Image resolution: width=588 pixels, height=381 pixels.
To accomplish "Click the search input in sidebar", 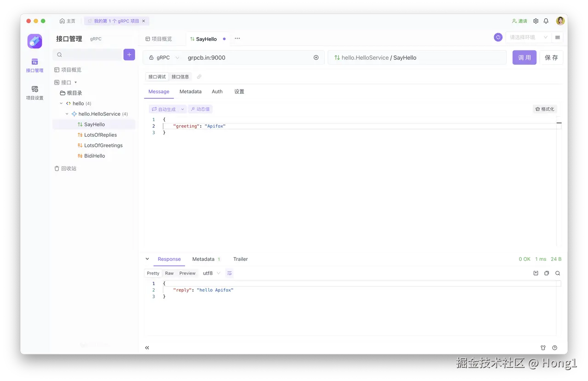I will [x=87, y=55].
